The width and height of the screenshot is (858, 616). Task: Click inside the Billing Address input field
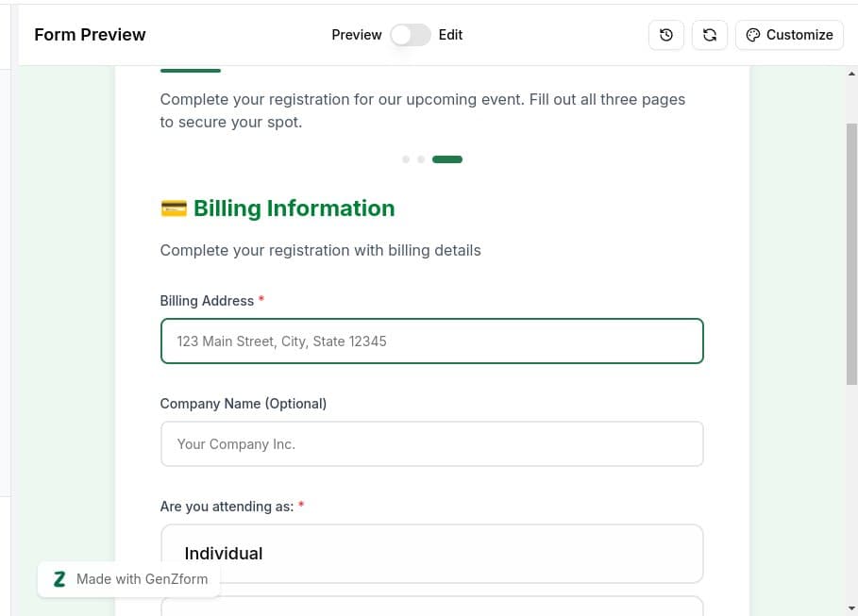coord(431,341)
